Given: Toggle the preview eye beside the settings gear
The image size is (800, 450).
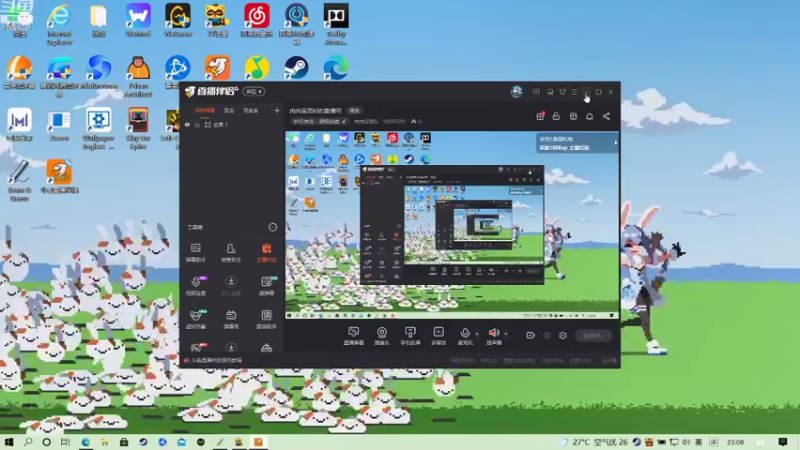Looking at the screenshot, I should (x=547, y=336).
